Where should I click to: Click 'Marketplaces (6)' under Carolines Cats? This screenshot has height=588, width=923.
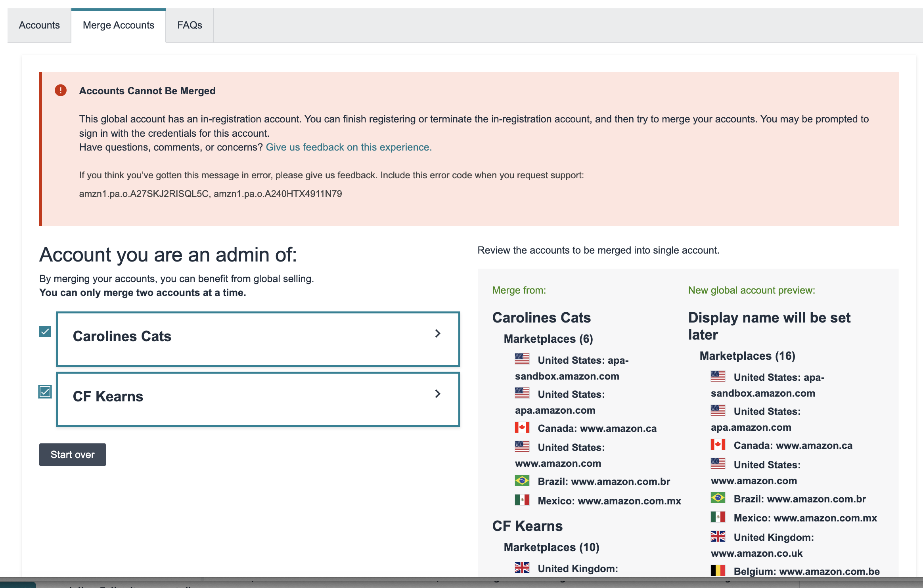548,339
